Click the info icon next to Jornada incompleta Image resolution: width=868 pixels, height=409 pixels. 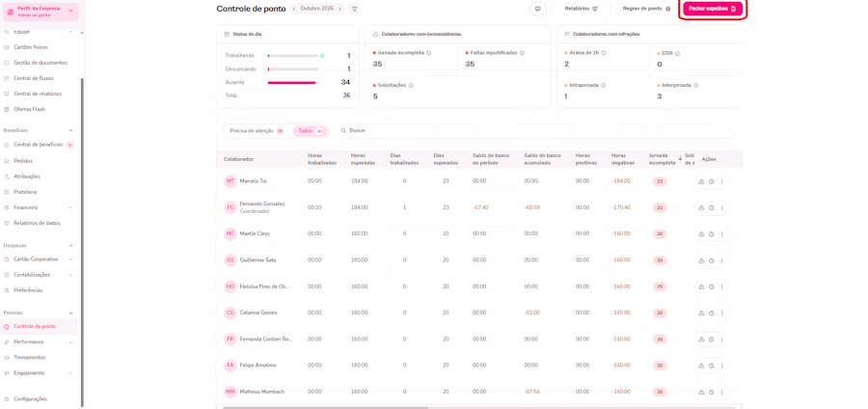[x=429, y=53]
